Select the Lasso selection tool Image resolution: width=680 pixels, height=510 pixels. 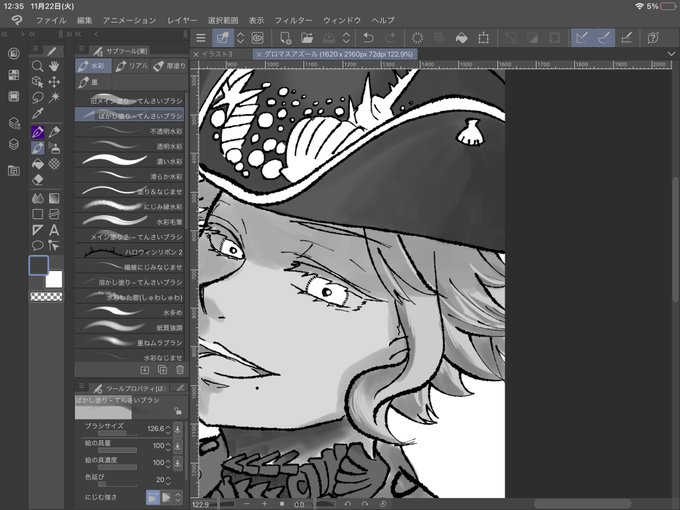click(38, 98)
